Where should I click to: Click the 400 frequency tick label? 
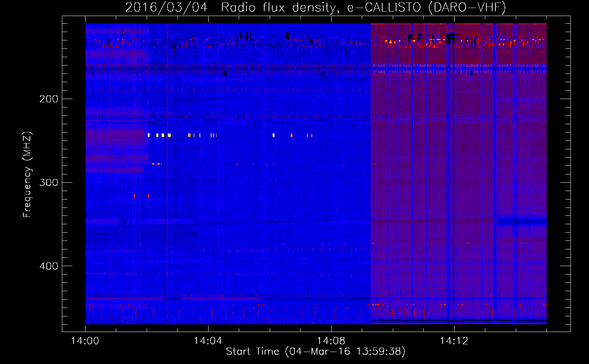(x=49, y=266)
